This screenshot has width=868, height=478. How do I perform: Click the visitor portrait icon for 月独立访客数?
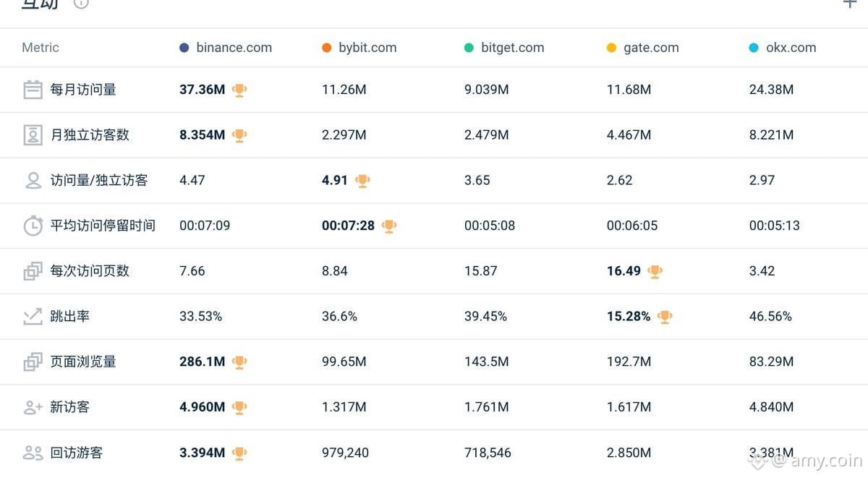[x=33, y=135]
